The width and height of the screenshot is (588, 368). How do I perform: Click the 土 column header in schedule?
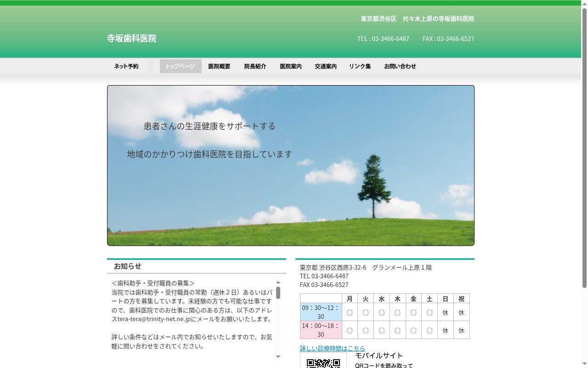pos(430,299)
